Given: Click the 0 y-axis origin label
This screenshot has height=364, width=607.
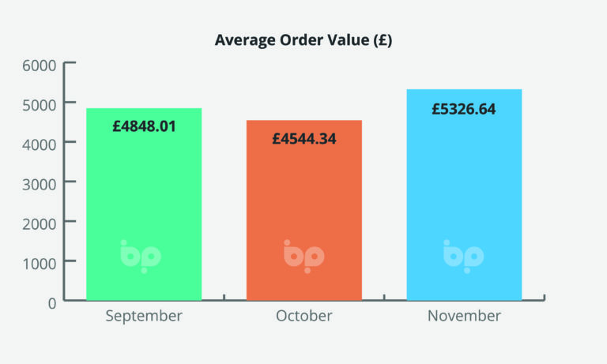Looking at the screenshot, I should click(x=52, y=301).
